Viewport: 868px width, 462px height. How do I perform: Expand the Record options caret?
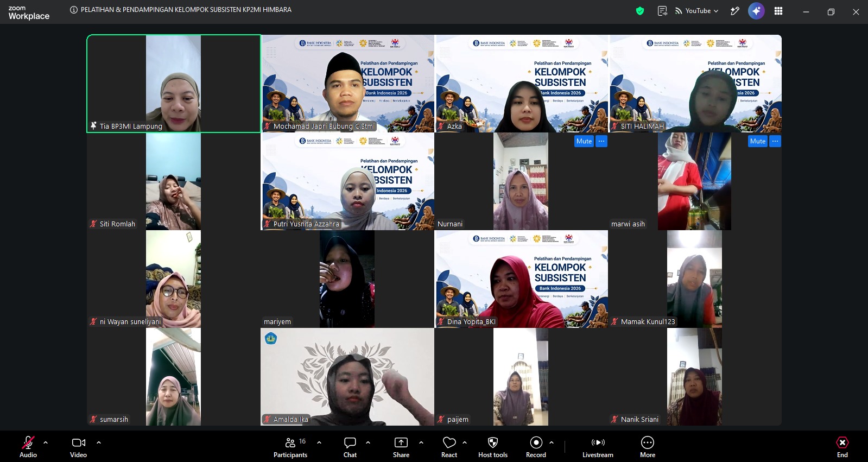(x=552, y=442)
